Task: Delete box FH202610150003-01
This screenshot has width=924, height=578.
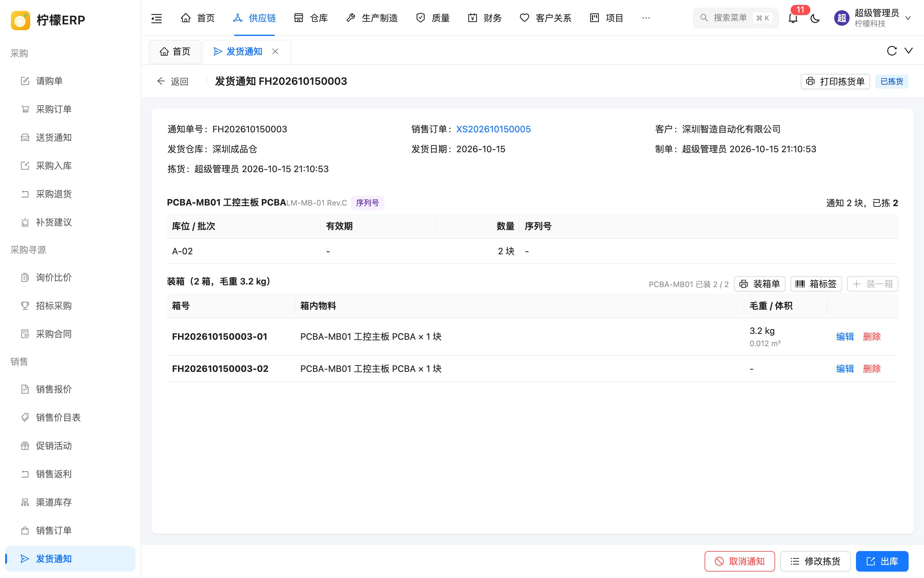Action: pos(872,337)
